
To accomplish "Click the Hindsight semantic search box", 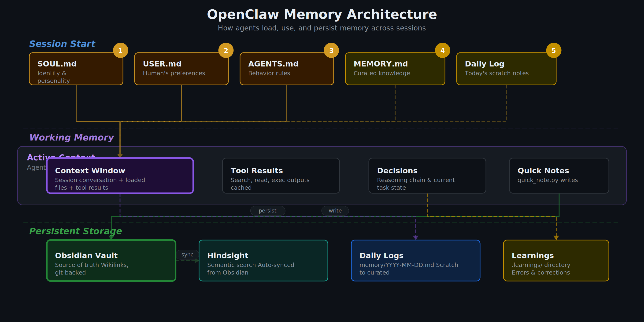I will pyautogui.click(x=263, y=260).
